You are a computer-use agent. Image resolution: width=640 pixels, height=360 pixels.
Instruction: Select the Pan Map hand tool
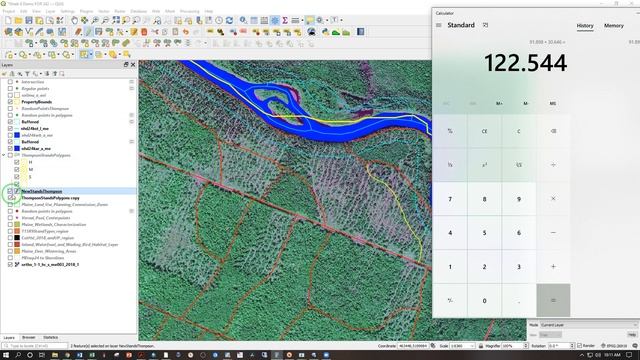(x=74, y=20)
